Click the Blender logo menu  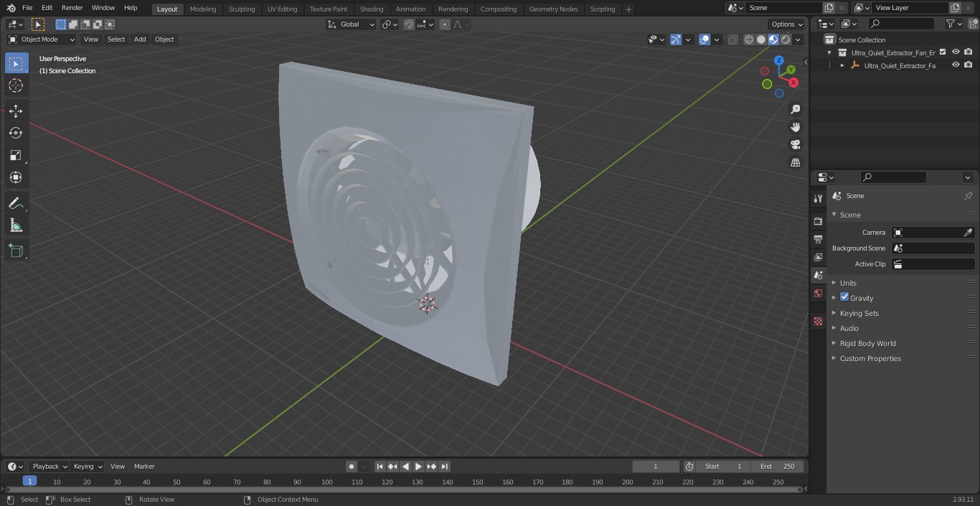click(x=11, y=8)
